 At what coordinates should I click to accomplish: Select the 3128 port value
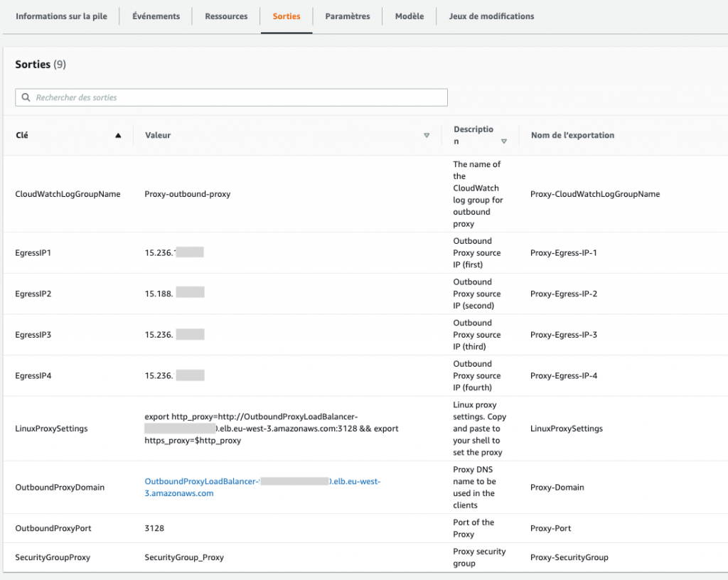point(154,528)
